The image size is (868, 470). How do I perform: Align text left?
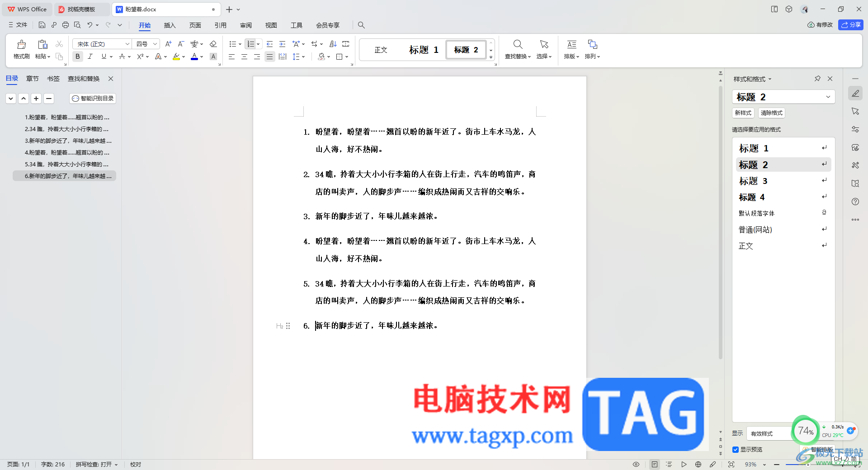tap(231, 56)
